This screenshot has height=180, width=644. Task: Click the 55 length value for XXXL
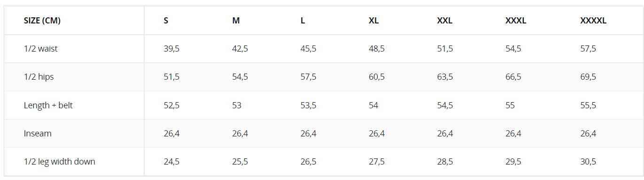coord(510,105)
